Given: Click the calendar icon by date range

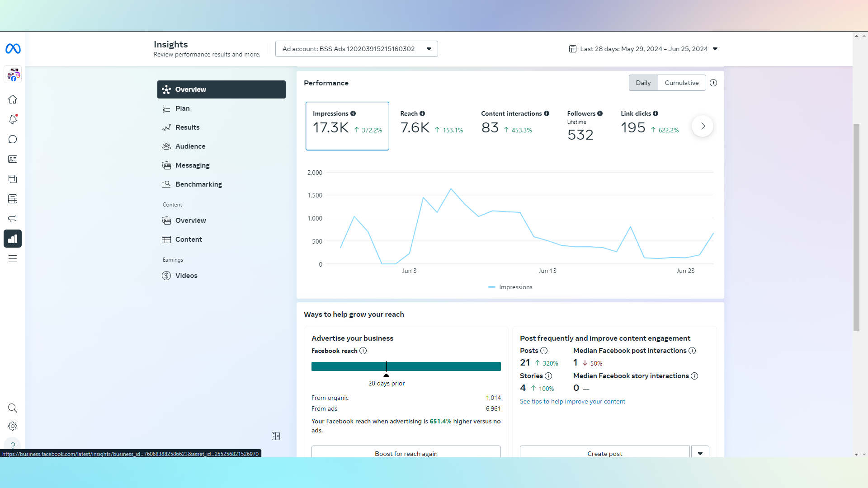Looking at the screenshot, I should (x=573, y=49).
